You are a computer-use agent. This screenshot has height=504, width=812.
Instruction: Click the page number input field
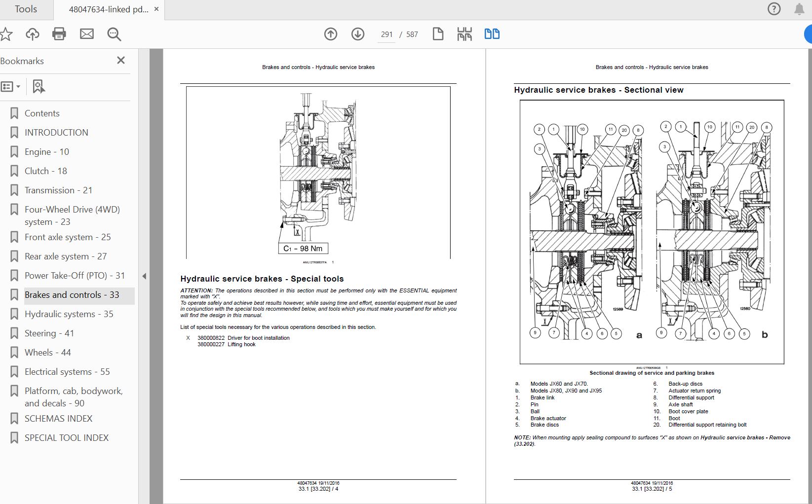[x=387, y=35]
